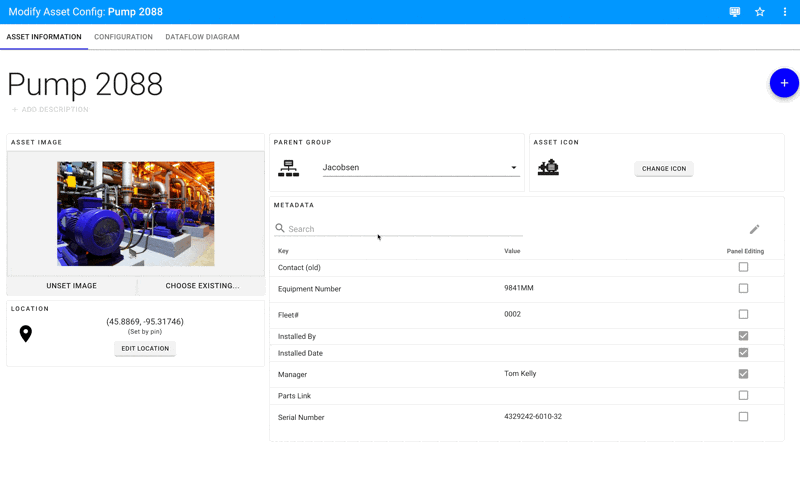Click the Change Icon button

coord(664,169)
